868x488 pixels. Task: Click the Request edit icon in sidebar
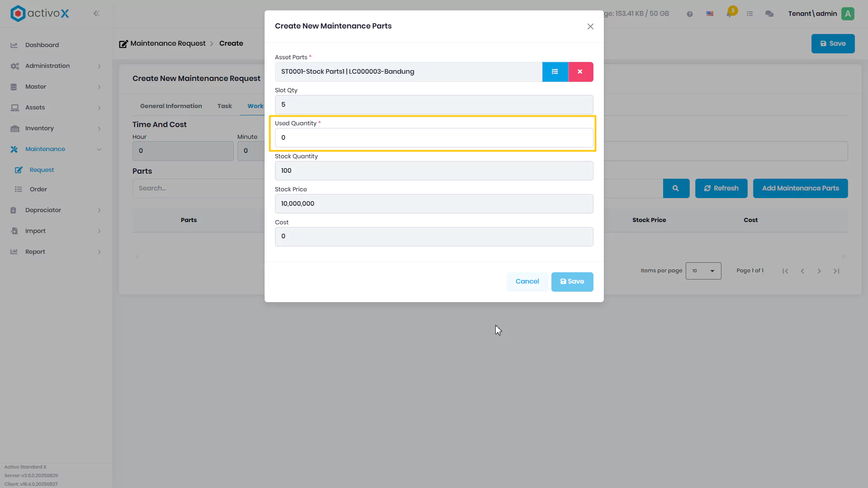(19, 170)
